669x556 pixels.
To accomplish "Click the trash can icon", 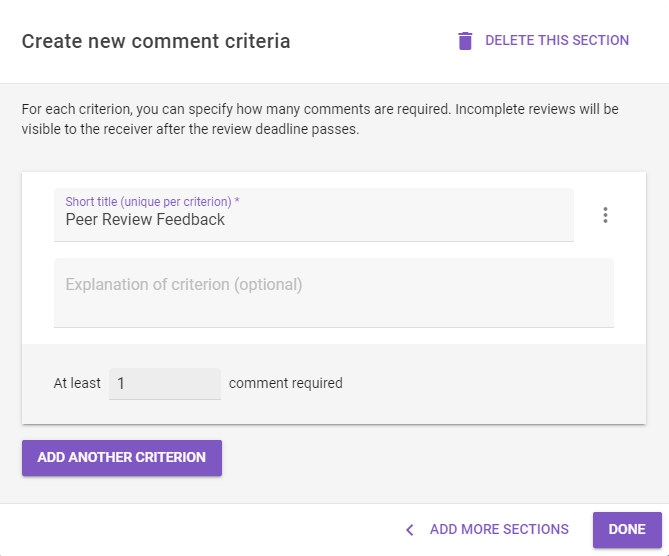I will click(465, 41).
